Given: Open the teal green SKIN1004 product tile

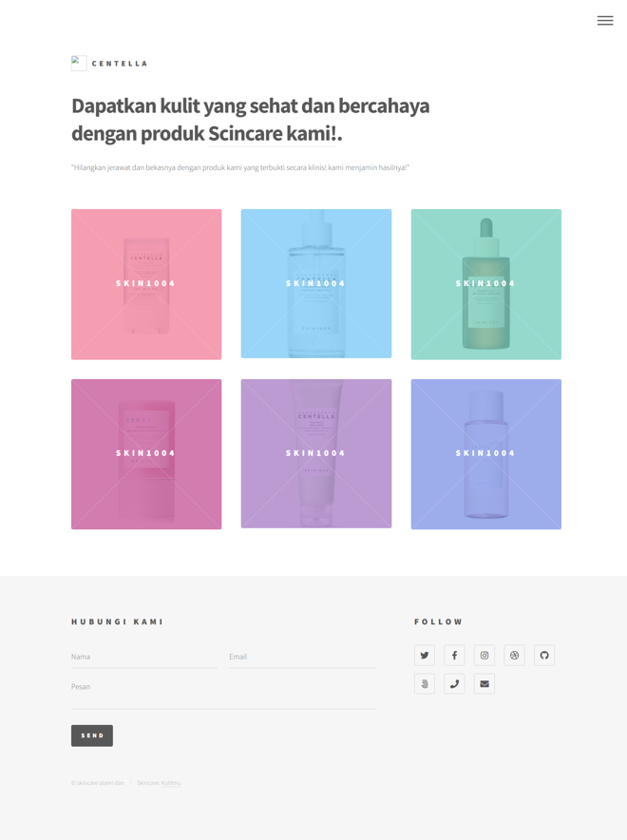Looking at the screenshot, I should (x=486, y=284).
